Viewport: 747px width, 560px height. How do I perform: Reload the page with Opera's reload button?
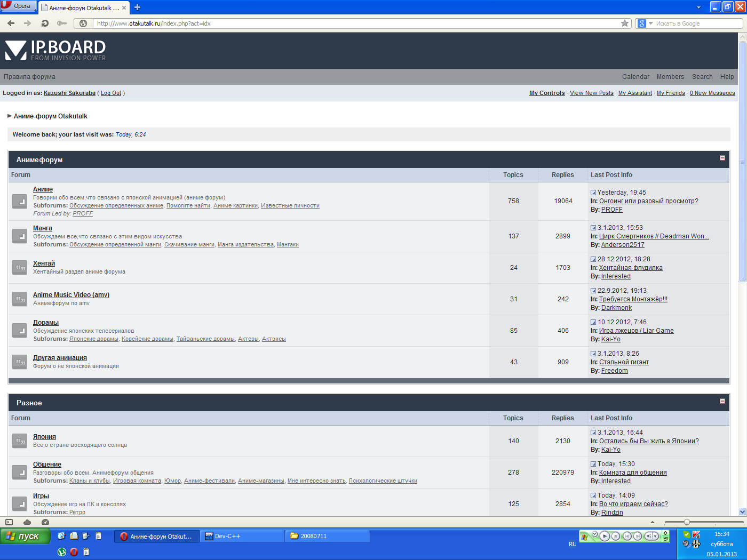(45, 23)
